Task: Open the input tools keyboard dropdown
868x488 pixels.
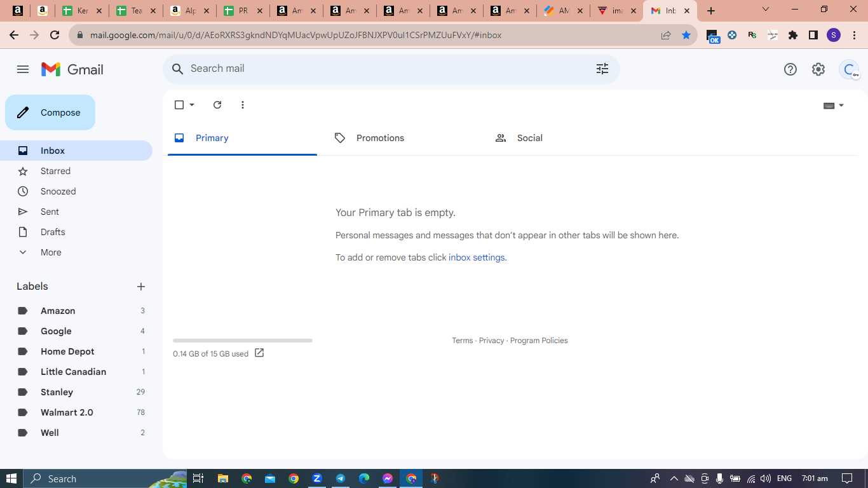Action: click(834, 105)
